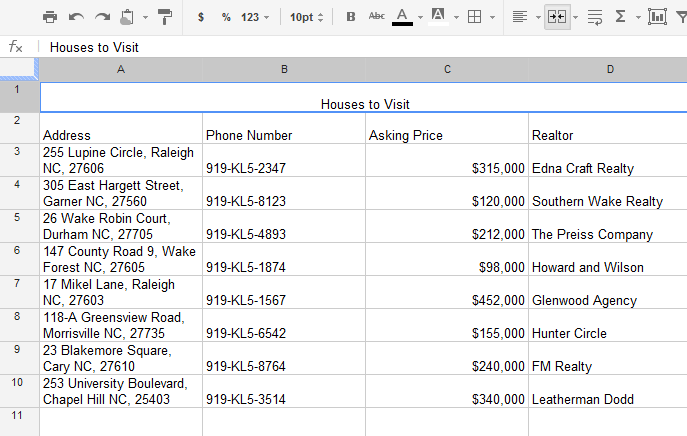Select the 'Address' header cell
This screenshot has width=687, height=436.
coord(121,128)
